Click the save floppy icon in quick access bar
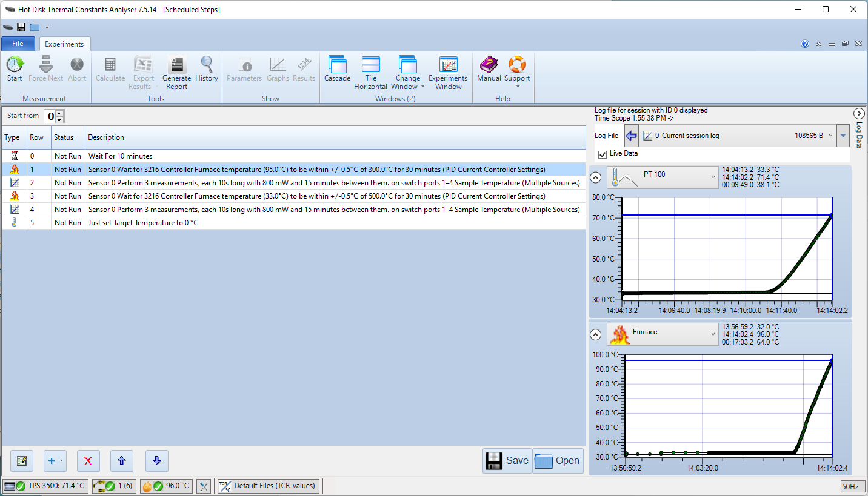 pyautogui.click(x=21, y=27)
